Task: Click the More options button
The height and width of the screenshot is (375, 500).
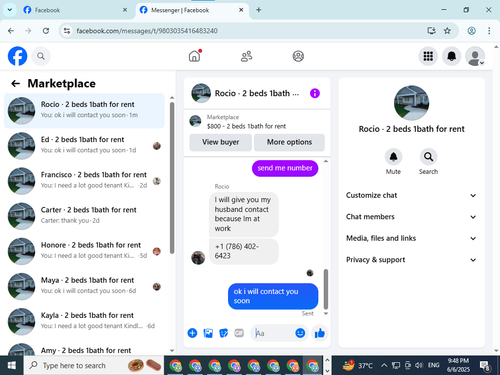Action: [x=289, y=142]
